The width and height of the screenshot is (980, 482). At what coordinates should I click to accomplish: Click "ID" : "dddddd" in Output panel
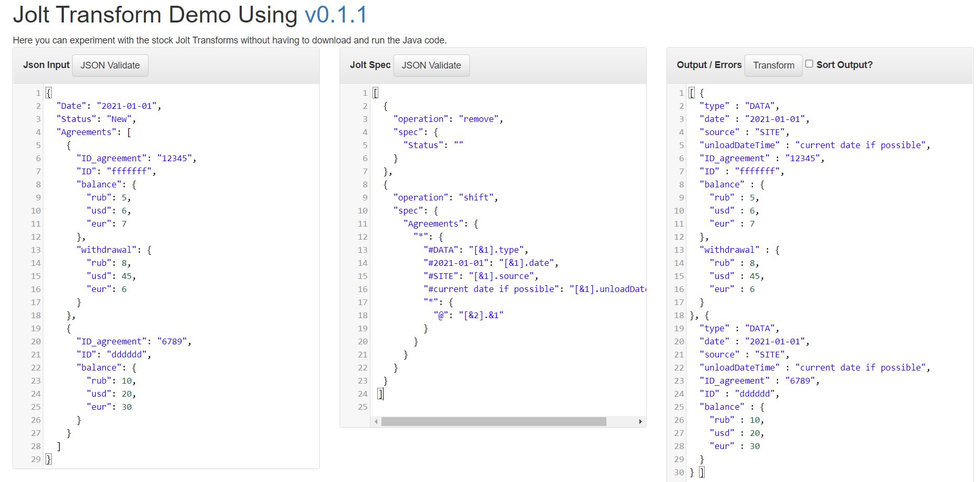739,394
